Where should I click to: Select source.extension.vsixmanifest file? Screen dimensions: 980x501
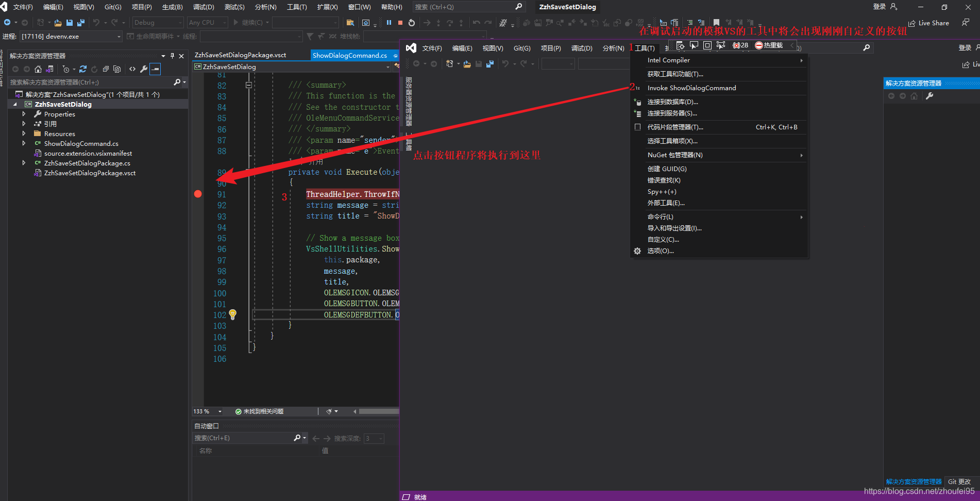point(88,153)
